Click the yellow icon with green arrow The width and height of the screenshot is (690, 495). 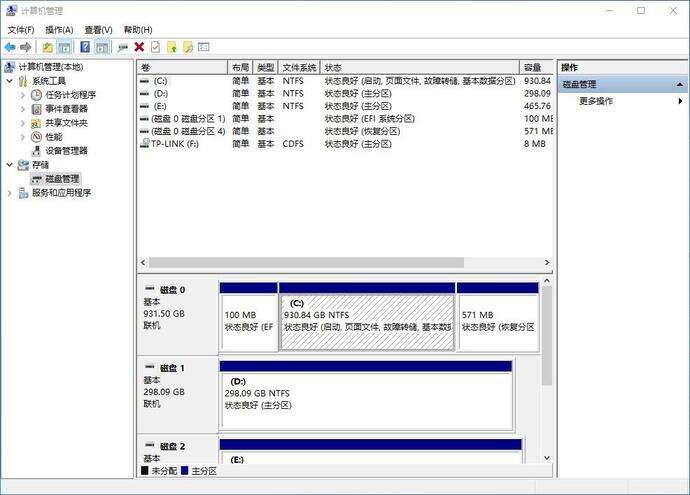pyautogui.click(x=172, y=47)
